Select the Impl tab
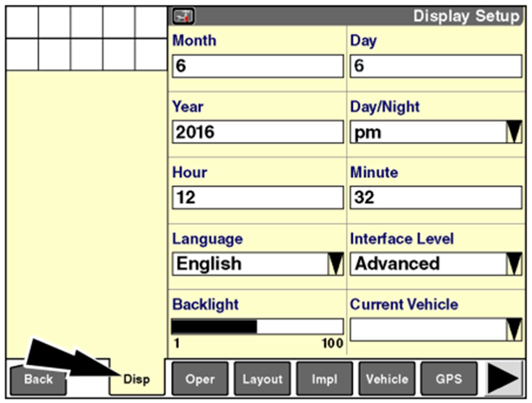 325,378
